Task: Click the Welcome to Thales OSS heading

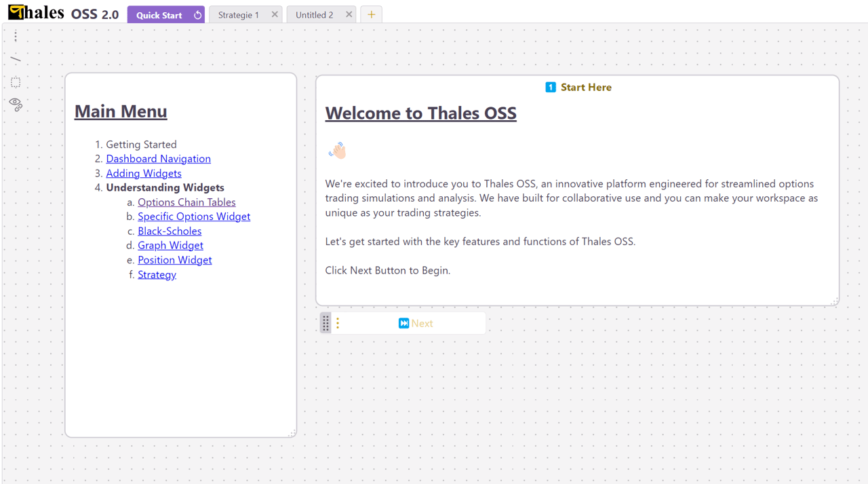Action: (420, 113)
